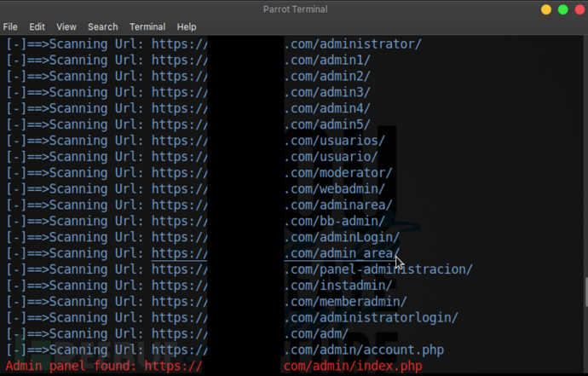Select the .com/instadmin/ path text
The image size is (588, 376).
(x=337, y=286)
